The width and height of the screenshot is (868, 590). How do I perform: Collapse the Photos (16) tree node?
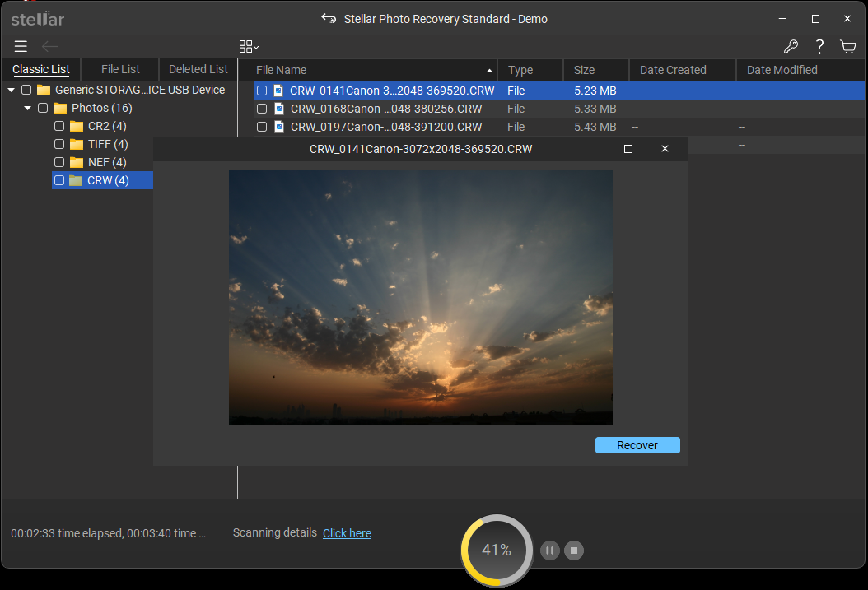pyautogui.click(x=27, y=108)
